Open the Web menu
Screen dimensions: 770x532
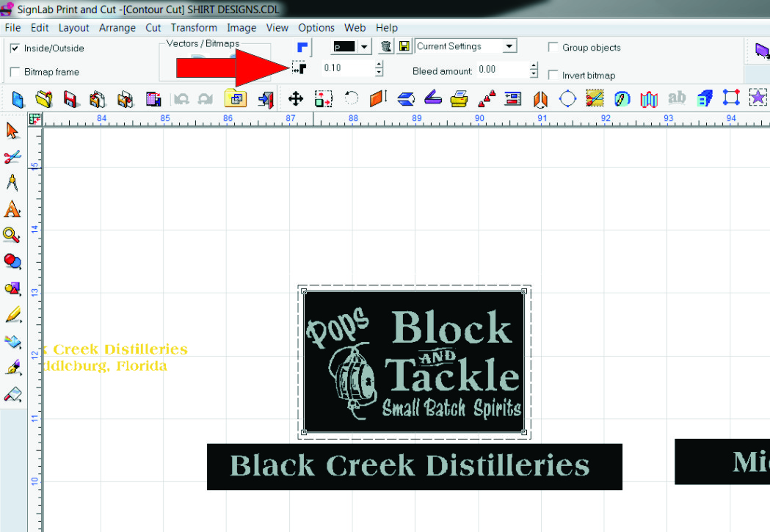(355, 28)
